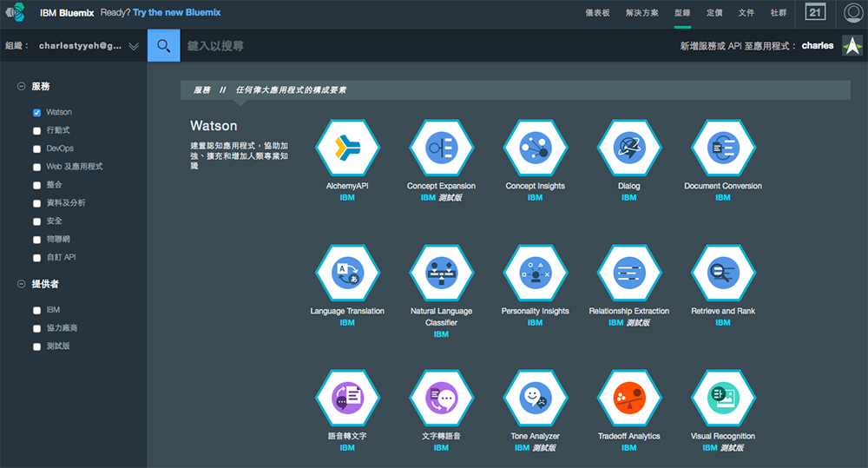This screenshot has width=868, height=468.
Task: Open the Dialog service icon
Action: (628, 148)
